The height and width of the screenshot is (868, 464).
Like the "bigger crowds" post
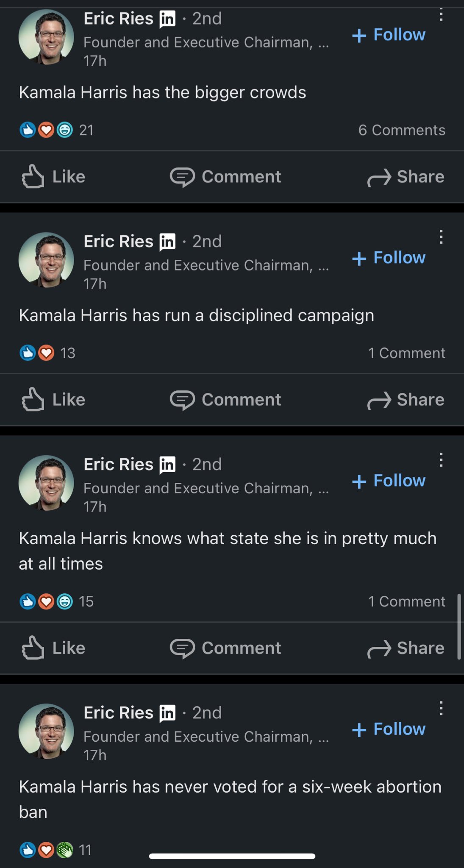pos(54,177)
